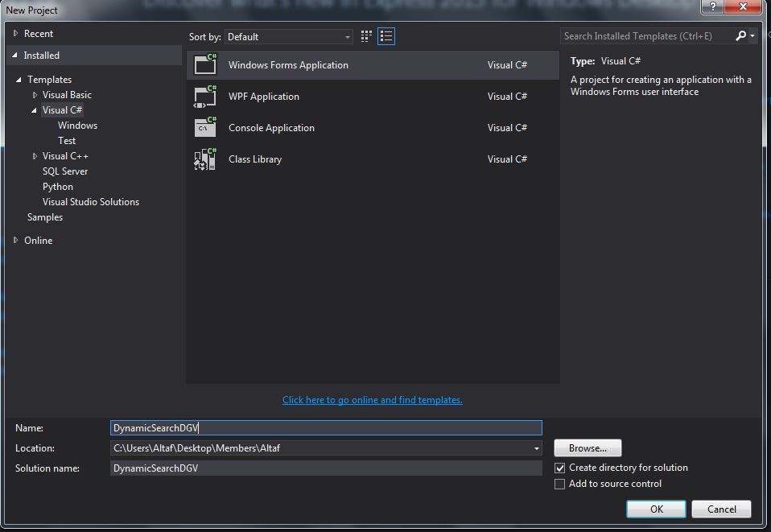Expand the Visual C++ node
Screen dimensions: 771x532
[35, 156]
